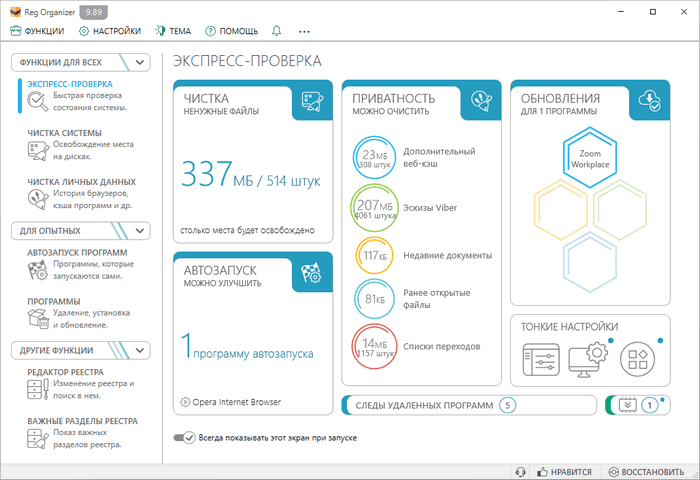Click the sliders icon in Тонкие настройки

(540, 357)
